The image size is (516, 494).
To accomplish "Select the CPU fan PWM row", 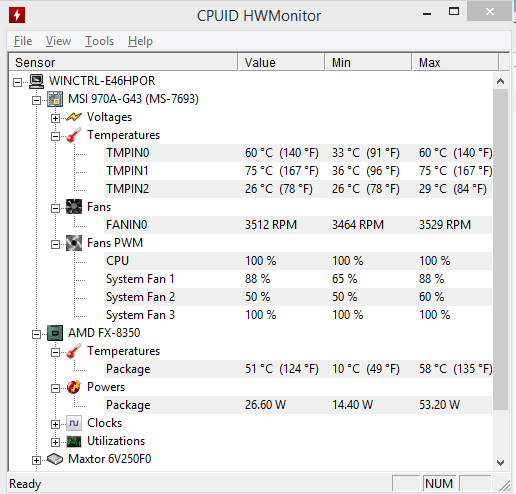I will 298,261.
